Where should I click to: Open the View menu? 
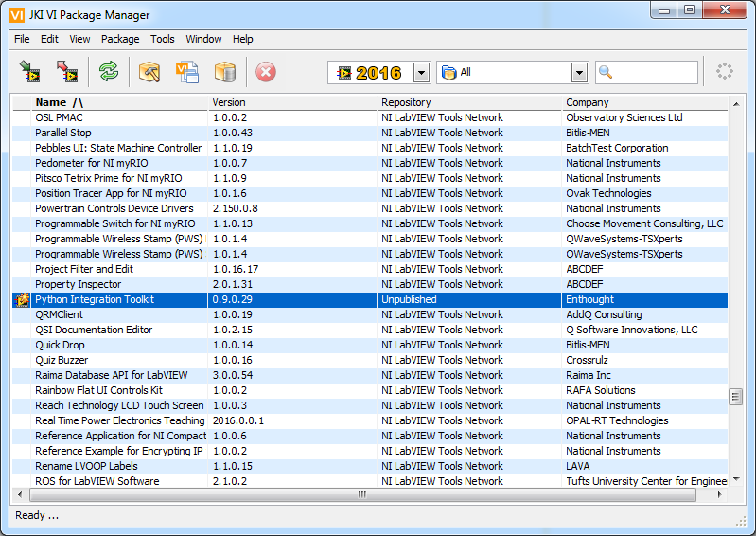79,39
